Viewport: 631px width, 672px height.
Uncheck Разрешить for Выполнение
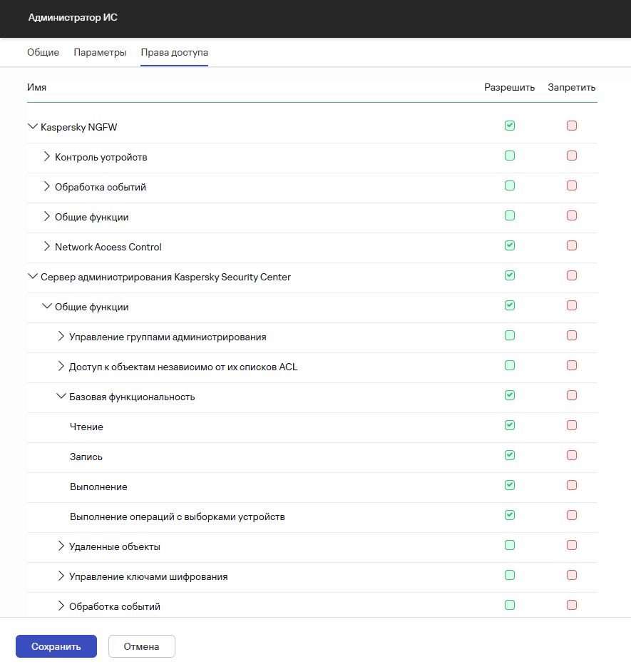(510, 486)
